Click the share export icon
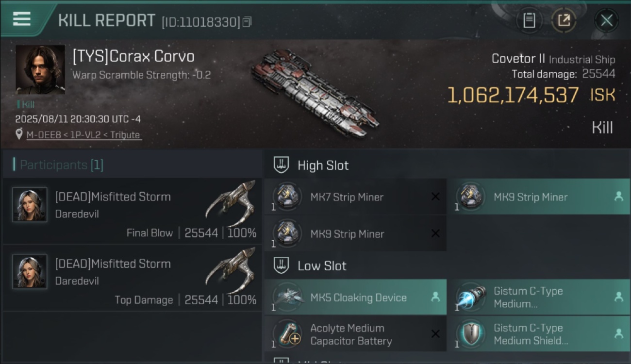This screenshot has height=364, width=631. click(564, 20)
